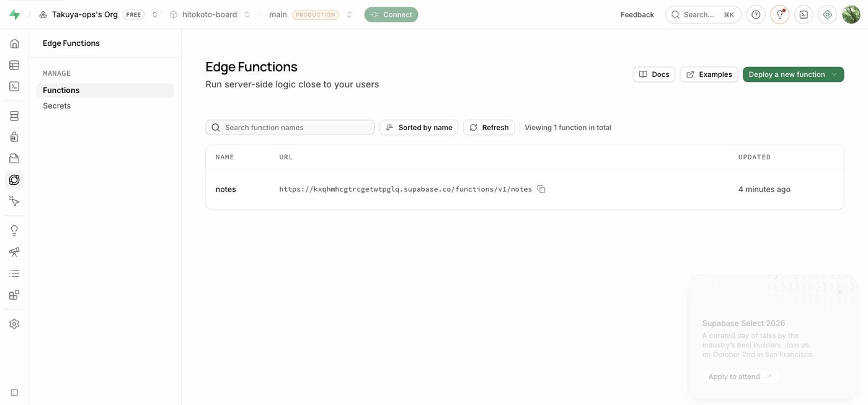Viewport: 868px width, 405px height.
Task: Click the notes function URL text
Action: click(405, 189)
